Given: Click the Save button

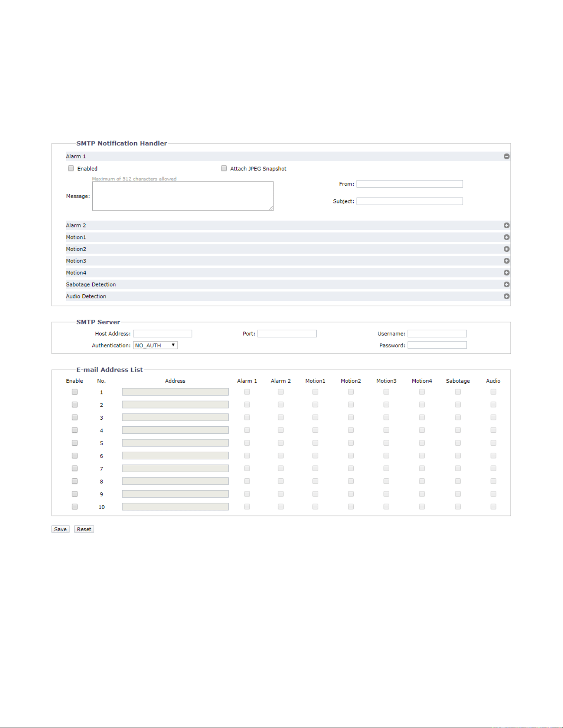Looking at the screenshot, I should [x=60, y=529].
